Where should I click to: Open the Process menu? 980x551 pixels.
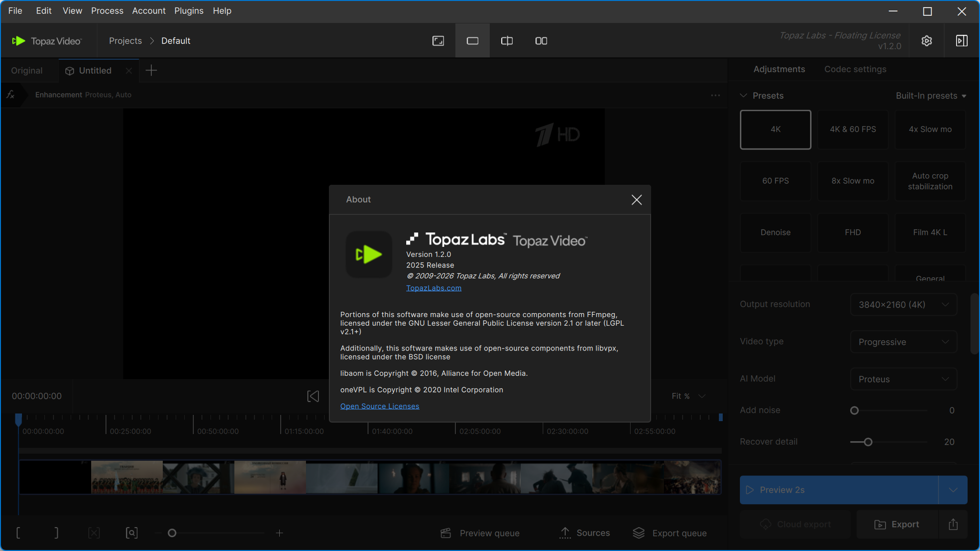coord(107,11)
